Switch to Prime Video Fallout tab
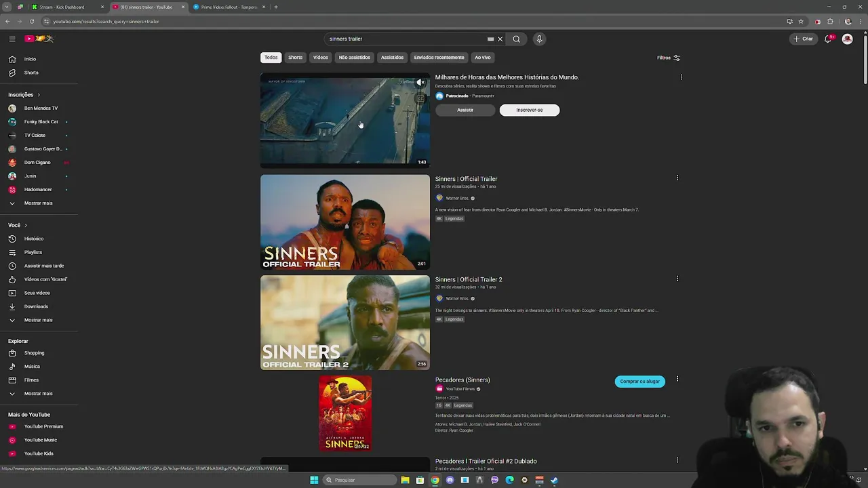868x488 pixels. click(228, 7)
